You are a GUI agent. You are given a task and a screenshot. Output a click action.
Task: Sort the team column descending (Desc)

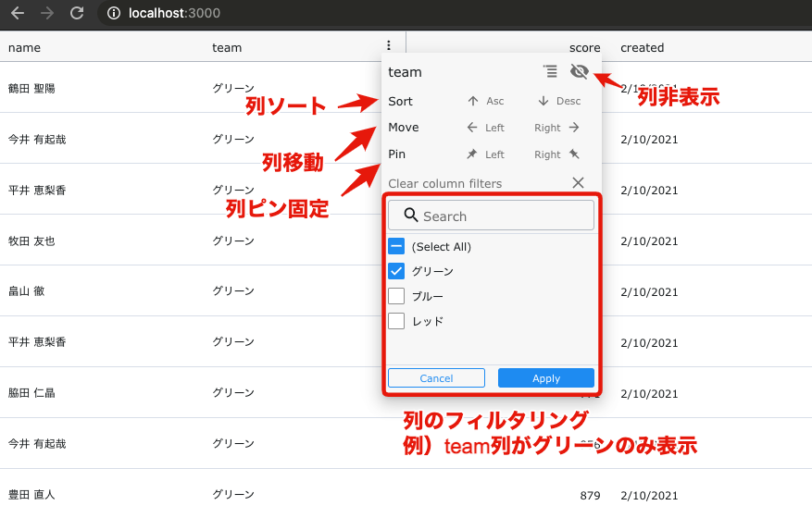[x=559, y=101]
